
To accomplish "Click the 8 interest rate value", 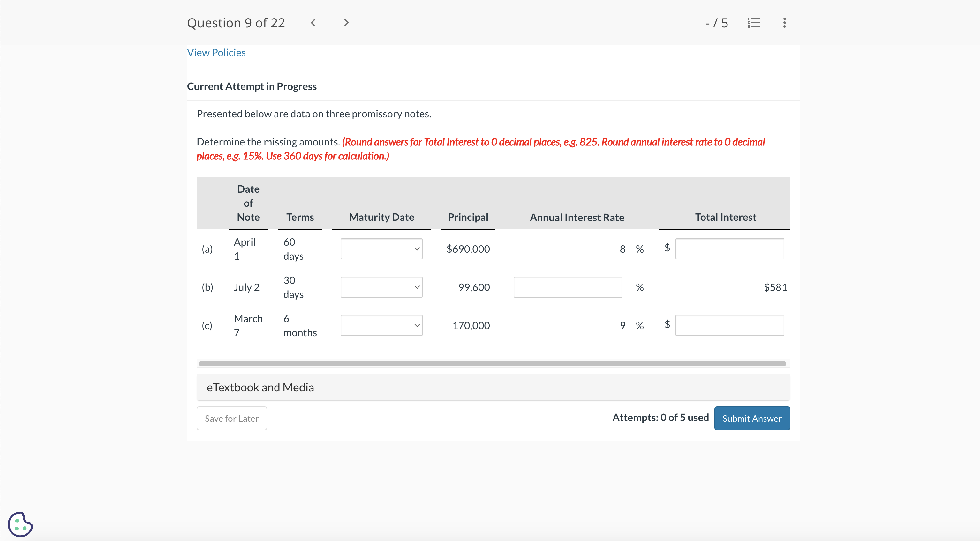I will [622, 249].
